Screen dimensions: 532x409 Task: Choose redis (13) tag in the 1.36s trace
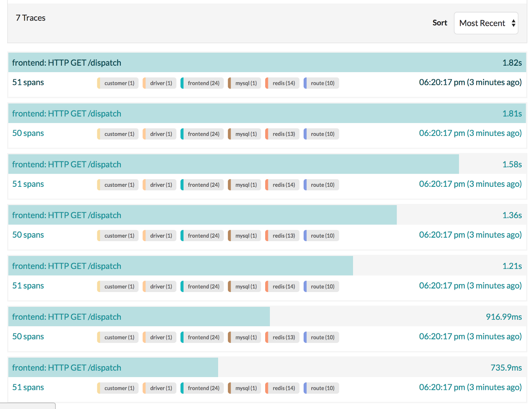pos(282,236)
